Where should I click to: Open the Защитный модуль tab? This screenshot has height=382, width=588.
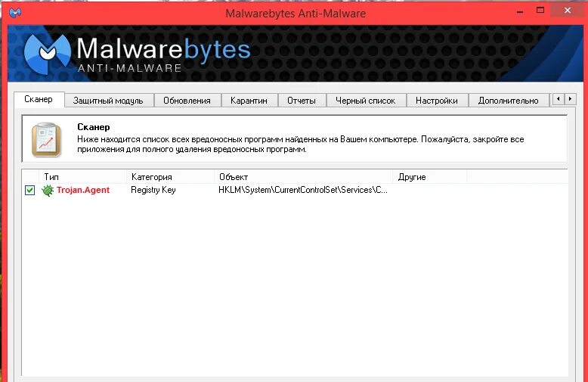pos(108,101)
